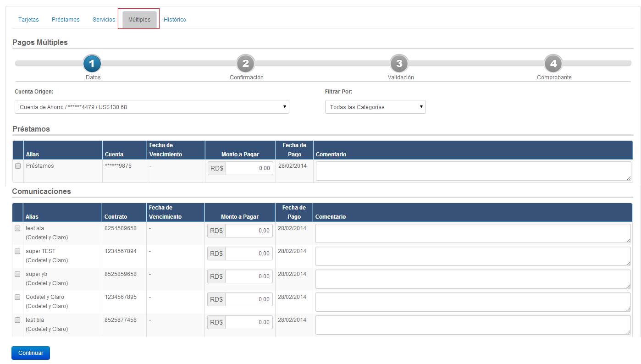641x364 pixels.
Task: Focus amount field for contract 1234567895
Action: pyautogui.click(x=249, y=299)
